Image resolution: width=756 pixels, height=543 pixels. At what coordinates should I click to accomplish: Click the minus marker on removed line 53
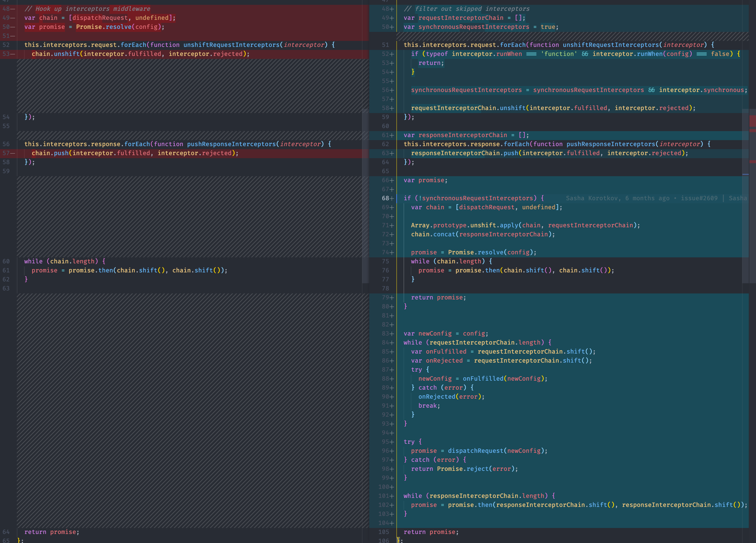[13, 54]
